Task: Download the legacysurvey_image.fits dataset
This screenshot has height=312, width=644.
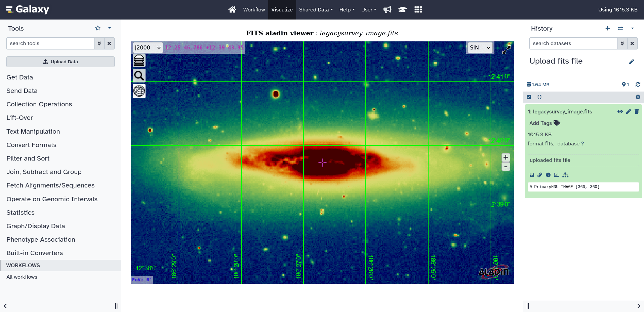Action: point(531,175)
